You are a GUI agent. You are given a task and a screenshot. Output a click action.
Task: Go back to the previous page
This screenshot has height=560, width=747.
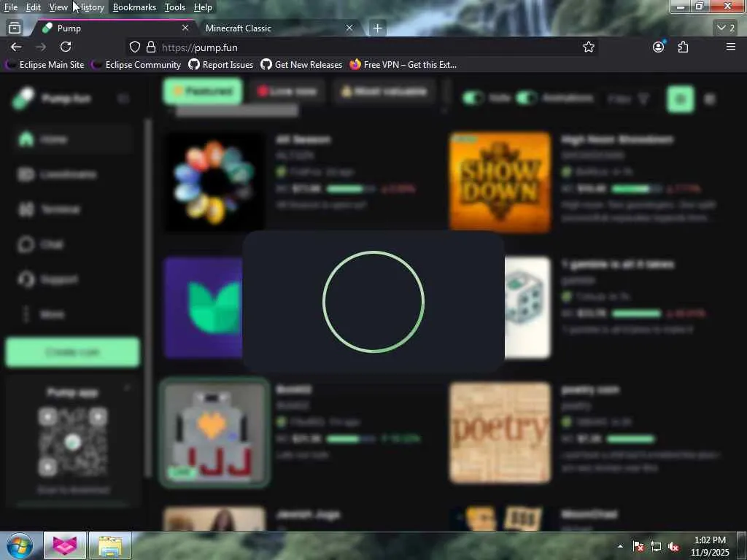pyautogui.click(x=16, y=47)
